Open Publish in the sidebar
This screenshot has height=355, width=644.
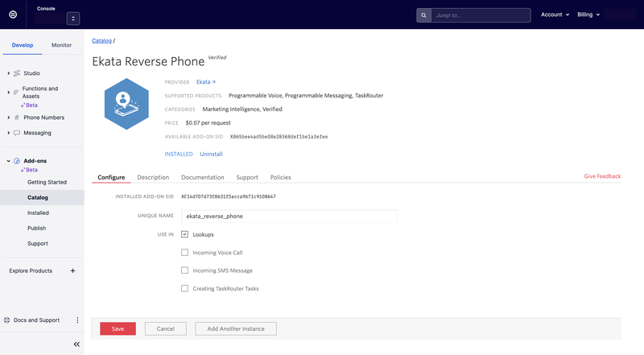pos(36,228)
